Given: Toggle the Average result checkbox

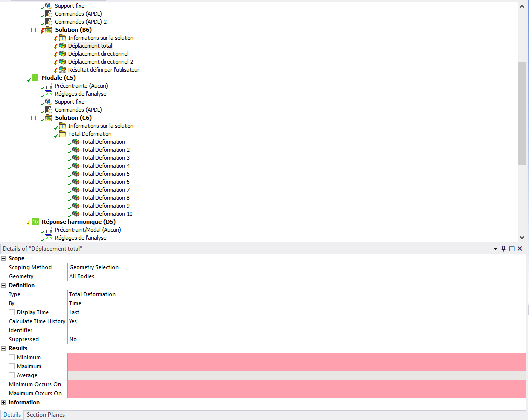Looking at the screenshot, I should 12,375.
